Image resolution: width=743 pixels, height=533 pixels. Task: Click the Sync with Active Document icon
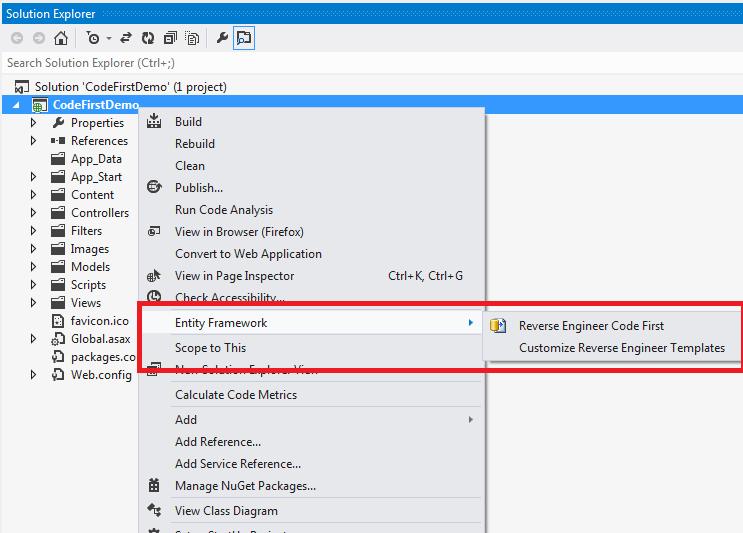127,38
